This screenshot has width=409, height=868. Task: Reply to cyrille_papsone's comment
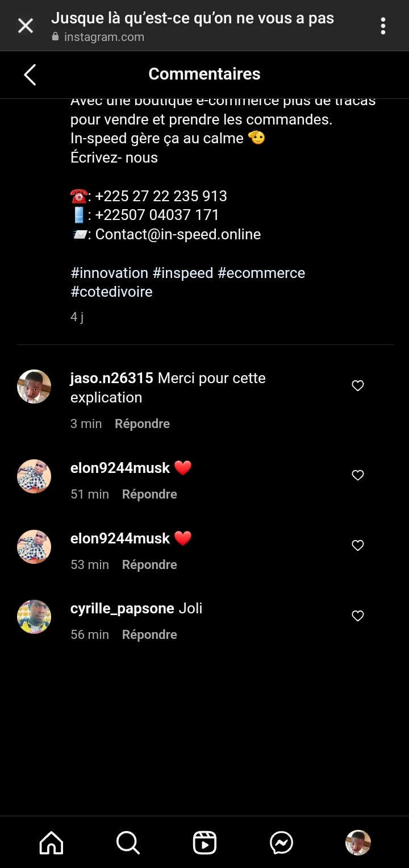click(149, 635)
